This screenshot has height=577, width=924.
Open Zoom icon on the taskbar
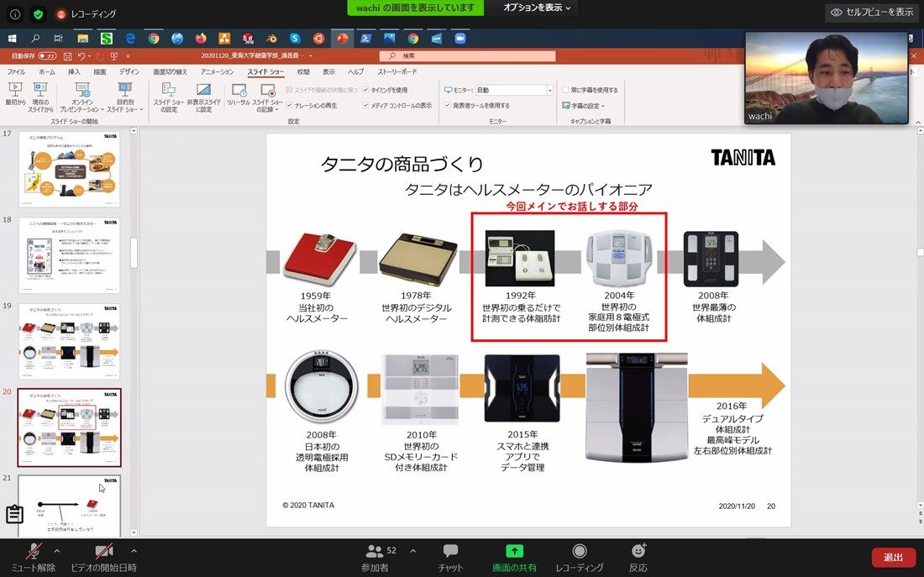(460, 39)
